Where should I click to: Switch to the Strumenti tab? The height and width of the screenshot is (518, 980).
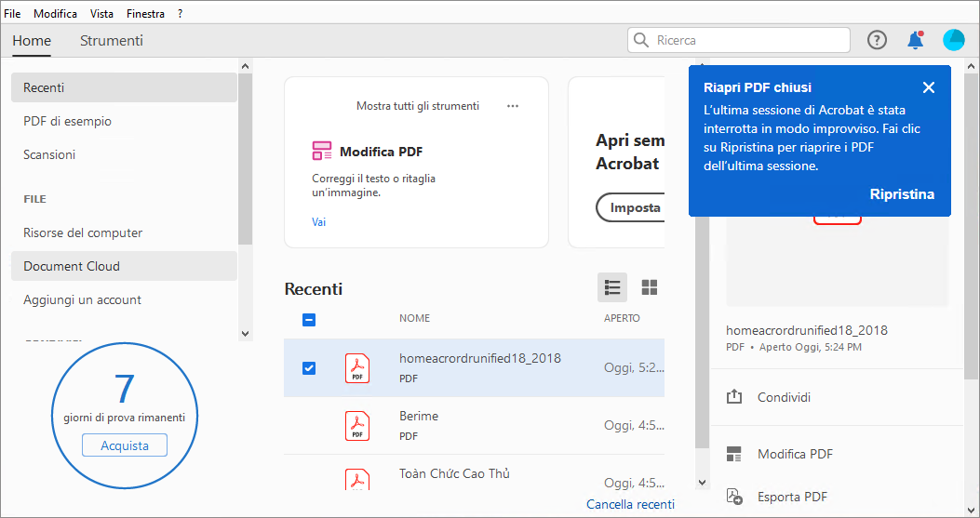pos(112,41)
